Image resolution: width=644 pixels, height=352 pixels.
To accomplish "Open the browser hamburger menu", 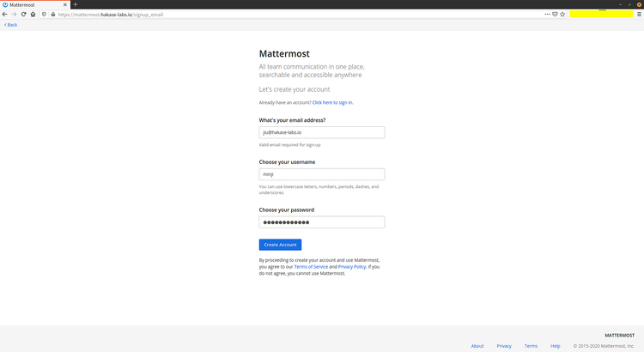I will coord(639,15).
